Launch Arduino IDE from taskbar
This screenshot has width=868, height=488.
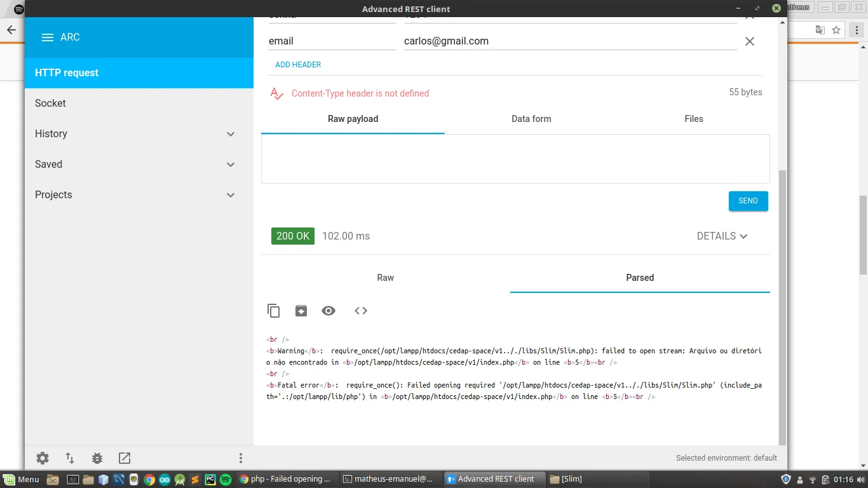click(165, 480)
